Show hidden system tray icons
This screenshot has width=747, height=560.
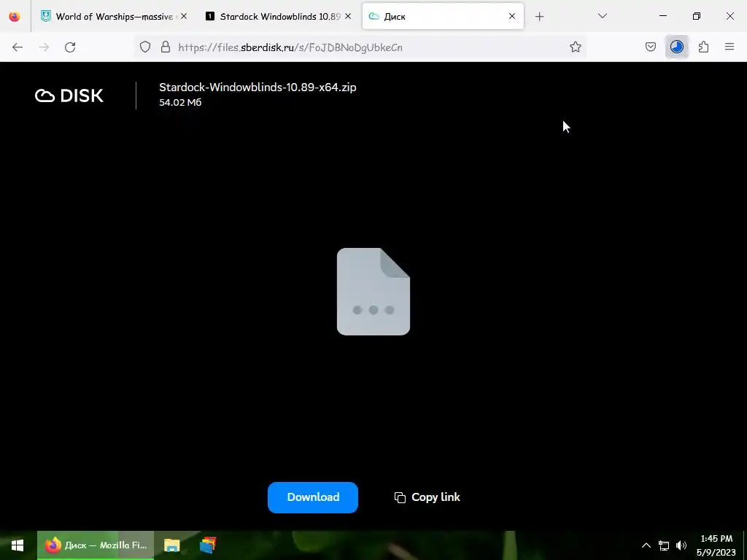(646, 545)
